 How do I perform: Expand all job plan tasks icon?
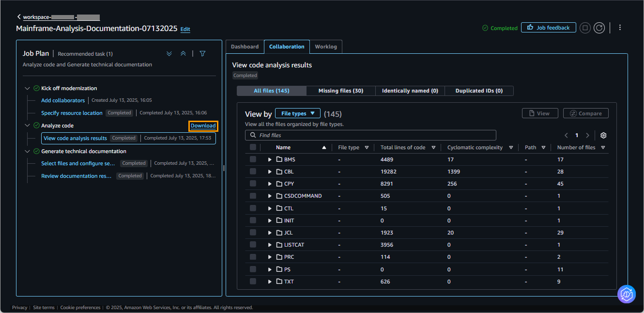(x=169, y=54)
